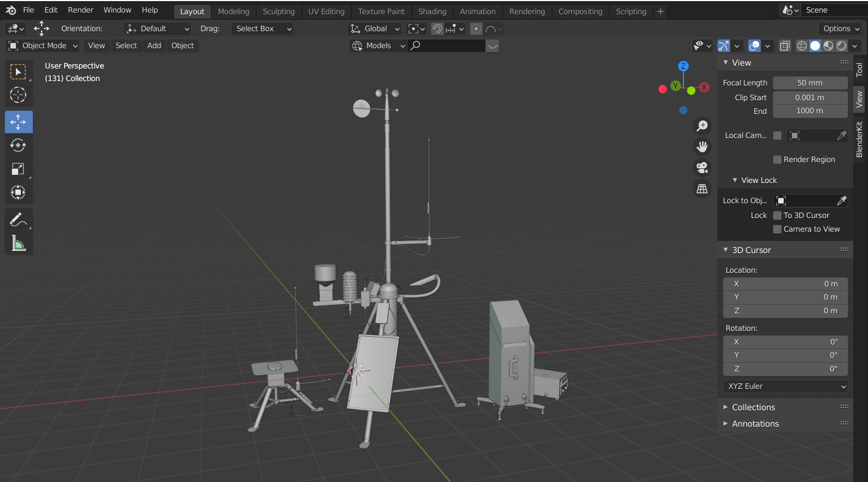Choose the Annotate pencil tool
Screen dimensions: 868x482
coord(18,220)
